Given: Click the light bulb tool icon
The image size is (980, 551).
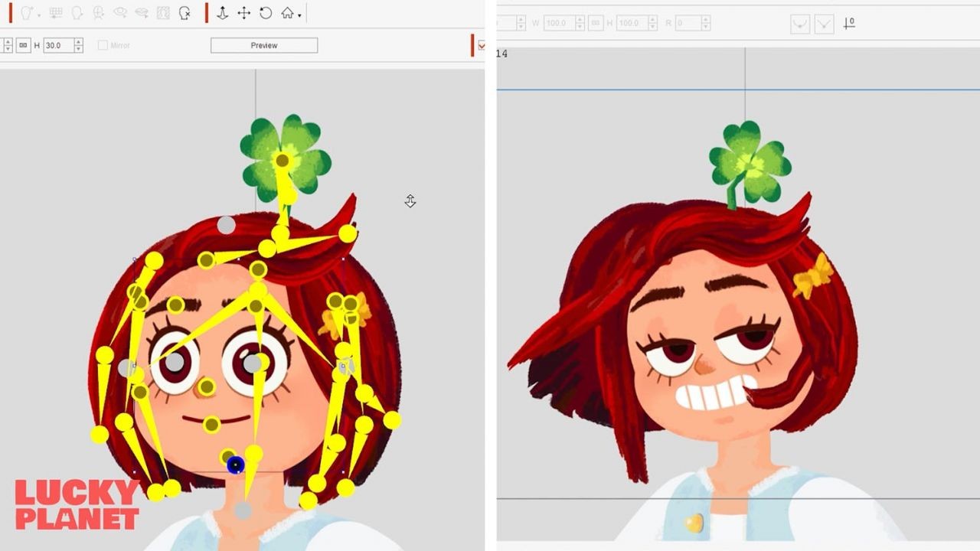Looking at the screenshot, I should point(26,13).
